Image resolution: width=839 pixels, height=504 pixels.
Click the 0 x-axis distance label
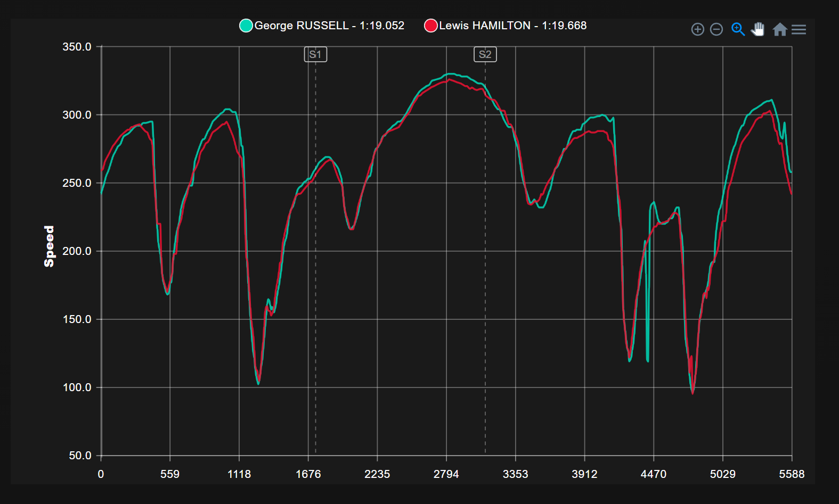coord(101,474)
